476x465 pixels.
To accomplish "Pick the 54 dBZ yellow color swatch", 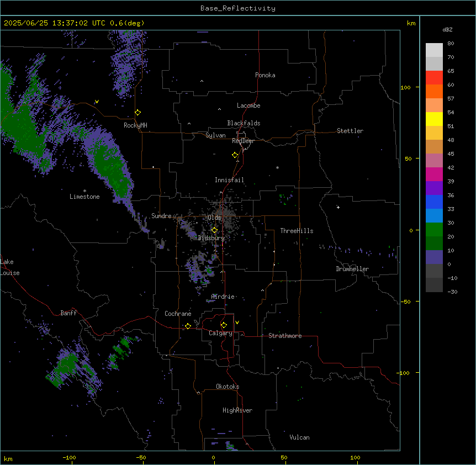I will click(x=434, y=119).
